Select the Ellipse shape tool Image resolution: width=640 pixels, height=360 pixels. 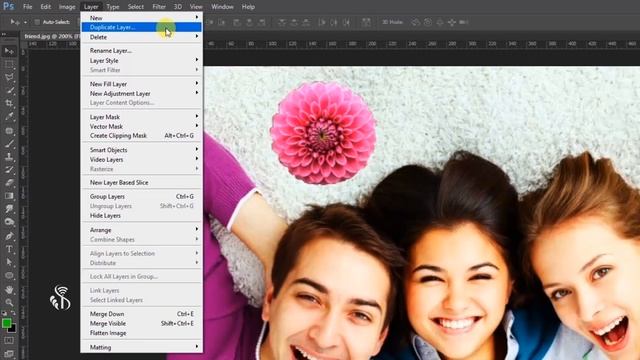click(x=9, y=276)
